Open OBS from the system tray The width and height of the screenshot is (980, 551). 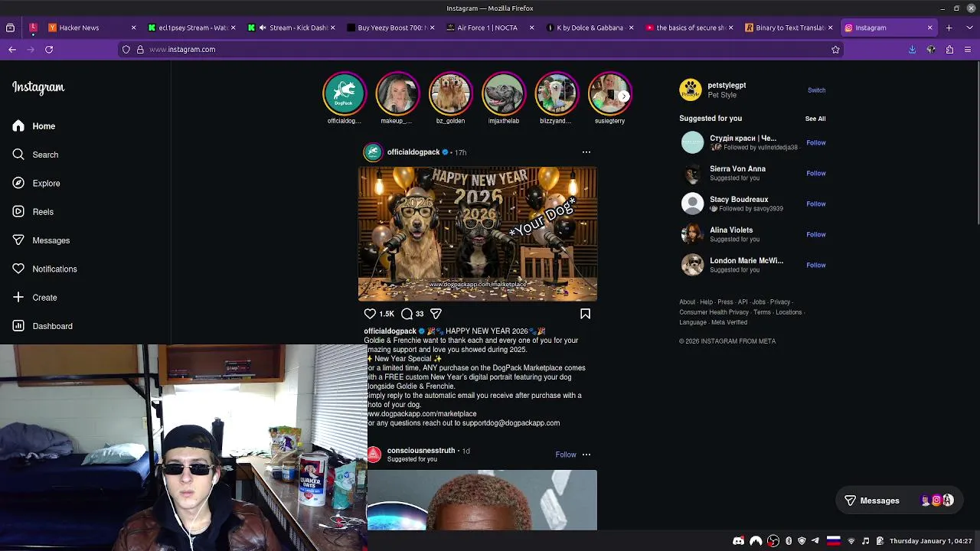[773, 541]
